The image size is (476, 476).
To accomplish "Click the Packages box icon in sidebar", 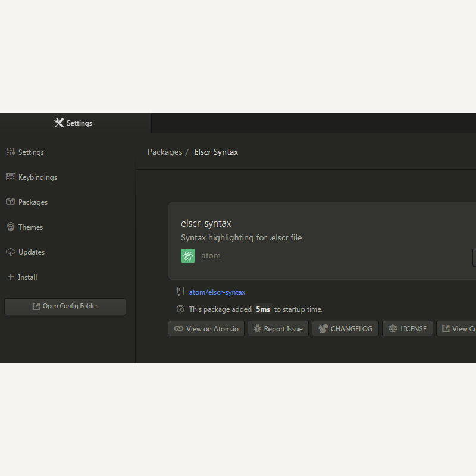I will [x=10, y=202].
